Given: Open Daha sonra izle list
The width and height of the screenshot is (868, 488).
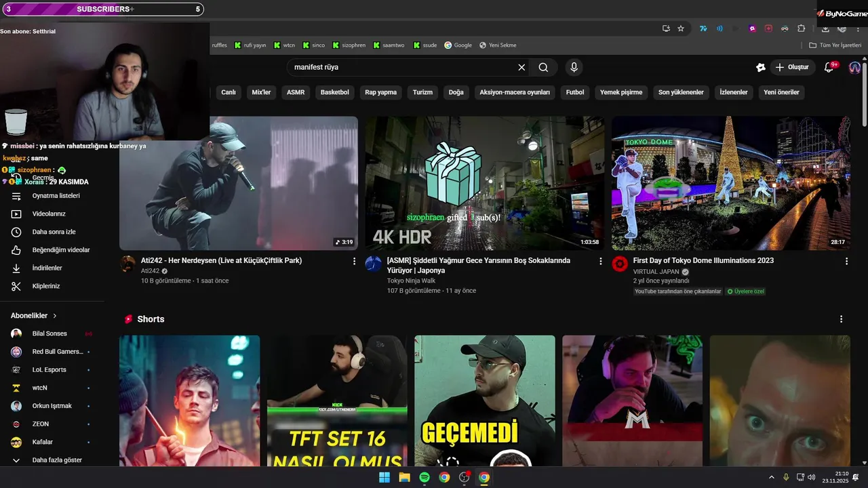Looking at the screenshot, I should point(52,232).
